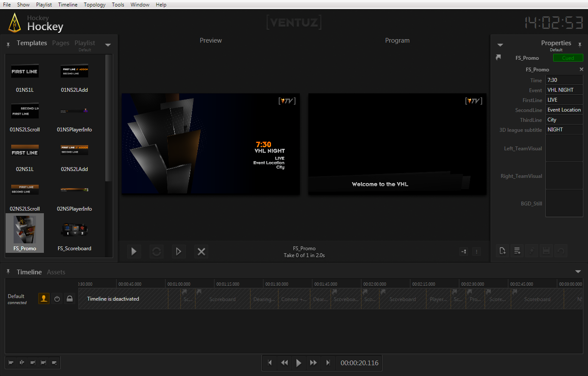Expand the Templates panel dropdown arrow
Image resolution: width=588 pixels, height=376 pixels.
(108, 45)
